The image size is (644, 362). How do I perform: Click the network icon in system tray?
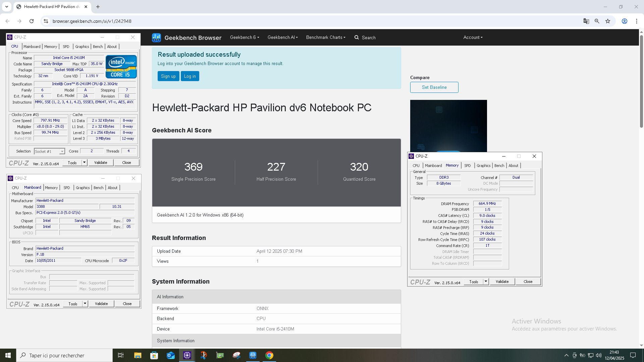point(591,355)
